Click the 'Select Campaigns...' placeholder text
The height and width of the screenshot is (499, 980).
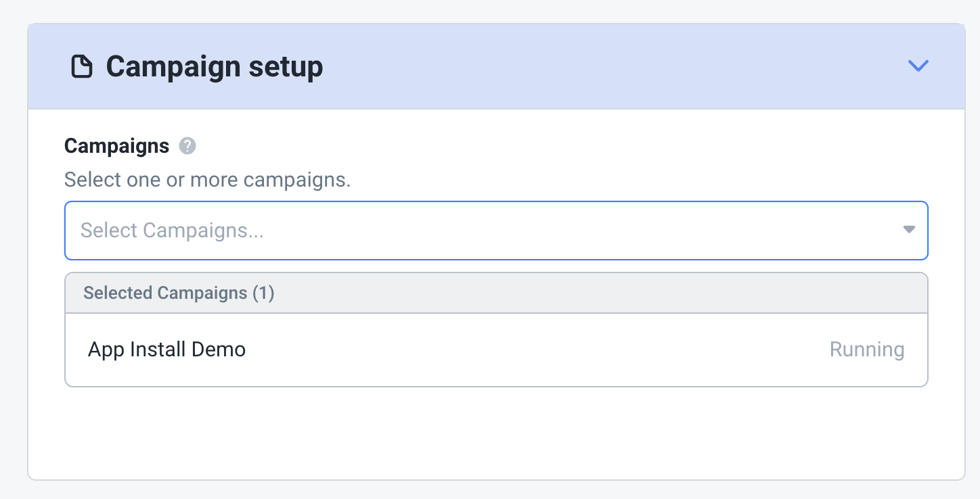(172, 231)
